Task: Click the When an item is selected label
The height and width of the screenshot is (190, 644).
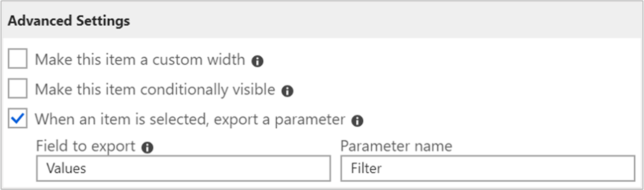Action: click(x=190, y=119)
